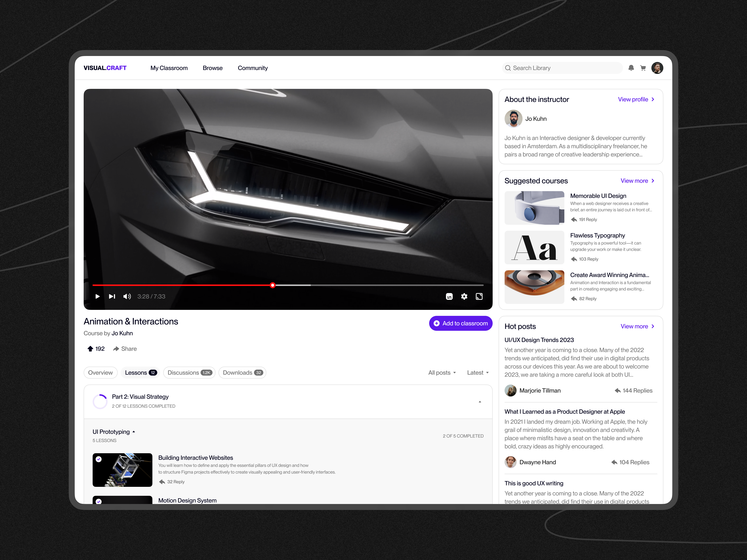Open video quality settings
Viewport: 747px width, 560px height.
pos(464,296)
